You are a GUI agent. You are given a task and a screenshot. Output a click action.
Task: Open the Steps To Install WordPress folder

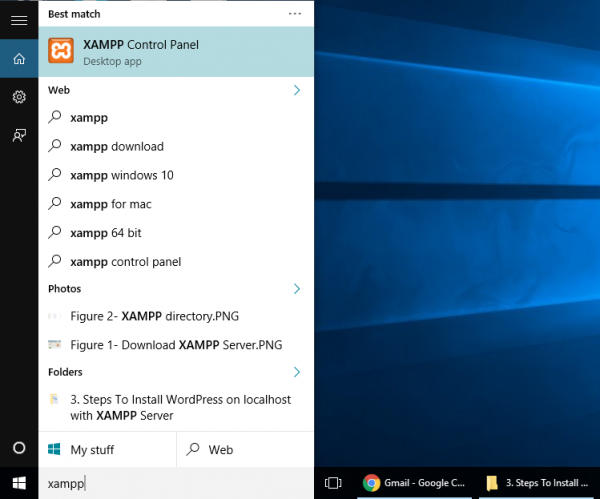click(176, 408)
